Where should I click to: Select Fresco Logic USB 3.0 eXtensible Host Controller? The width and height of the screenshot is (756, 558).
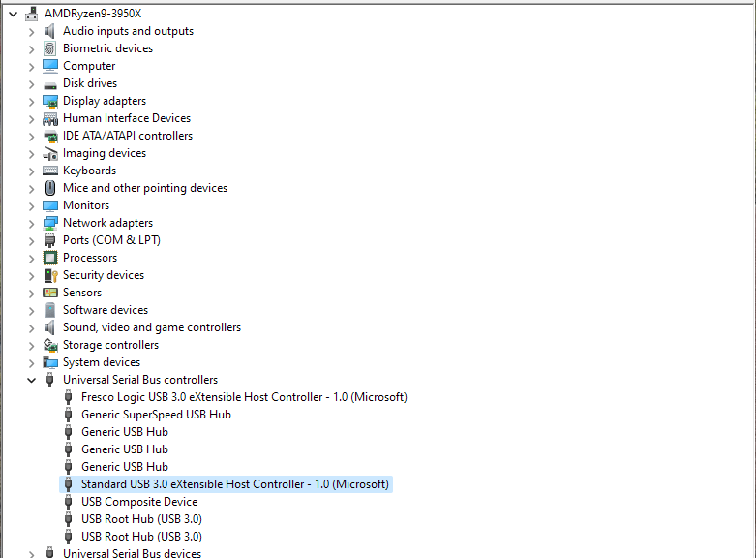tap(244, 397)
